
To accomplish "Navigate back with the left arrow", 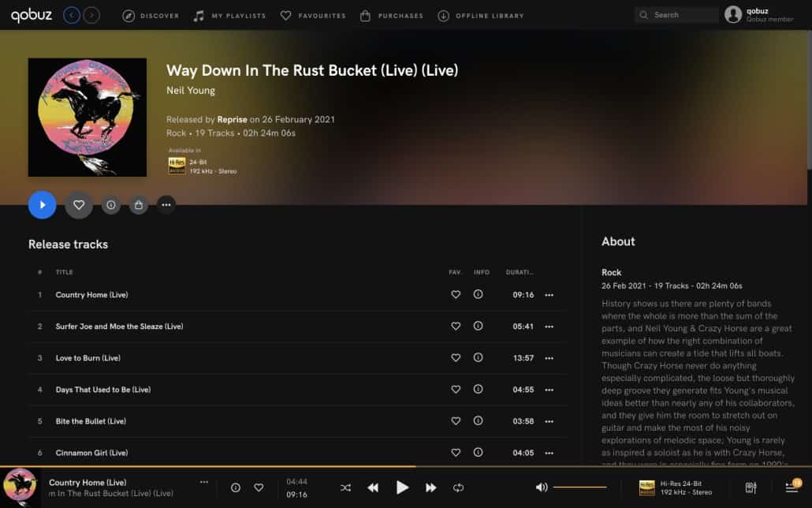I will pyautogui.click(x=72, y=16).
